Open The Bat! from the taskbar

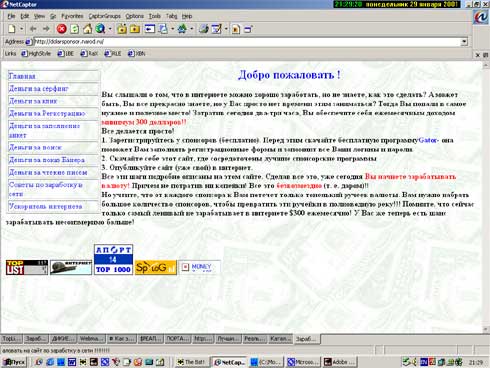(191, 362)
